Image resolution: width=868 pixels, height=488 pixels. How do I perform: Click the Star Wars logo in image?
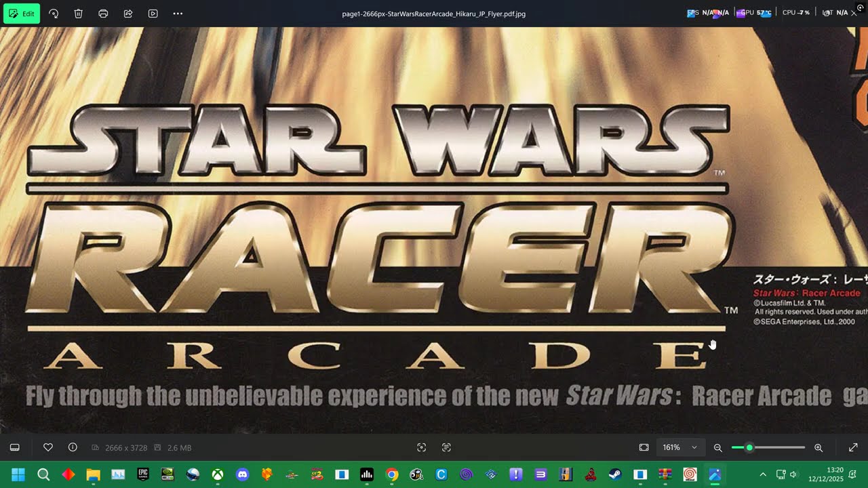[x=378, y=141]
